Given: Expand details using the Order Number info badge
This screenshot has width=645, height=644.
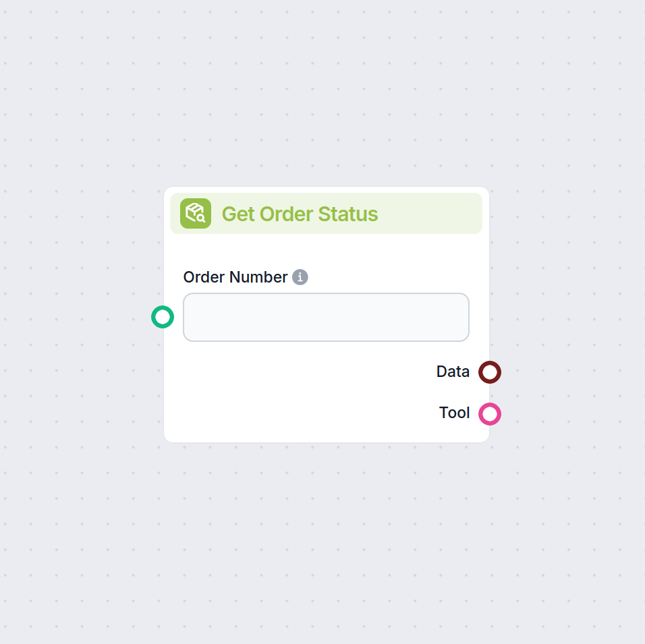Looking at the screenshot, I should pos(300,276).
